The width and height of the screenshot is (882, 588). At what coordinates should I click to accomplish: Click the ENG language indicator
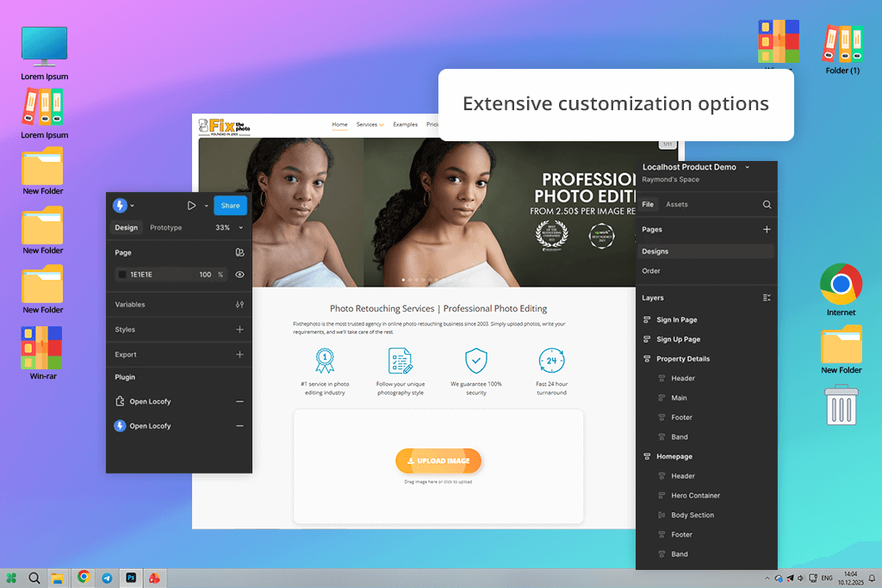click(826, 578)
